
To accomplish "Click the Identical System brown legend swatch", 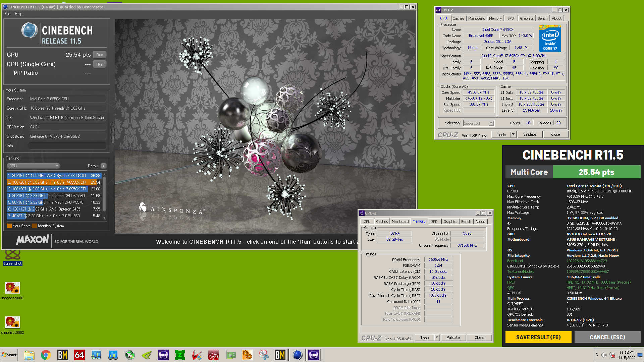I will click(34, 226).
